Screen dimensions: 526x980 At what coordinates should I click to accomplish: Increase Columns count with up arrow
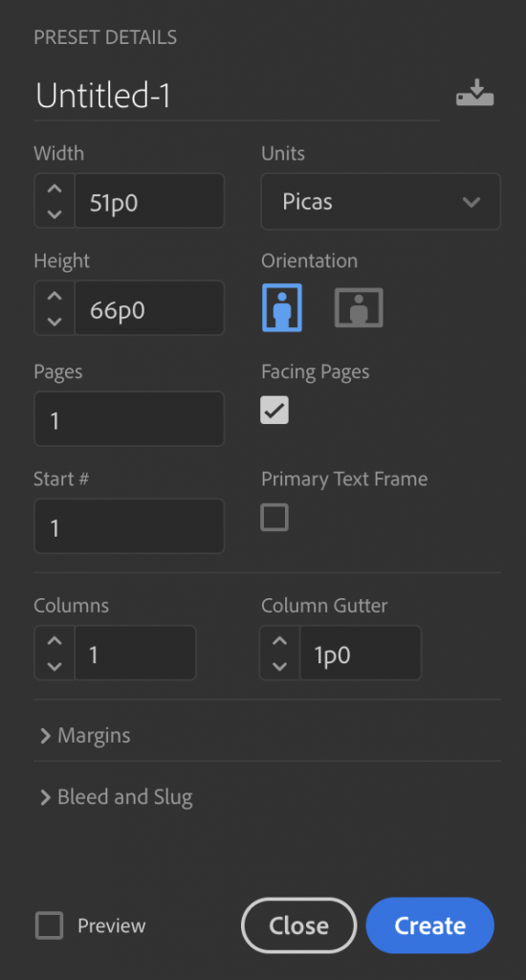tap(55, 640)
